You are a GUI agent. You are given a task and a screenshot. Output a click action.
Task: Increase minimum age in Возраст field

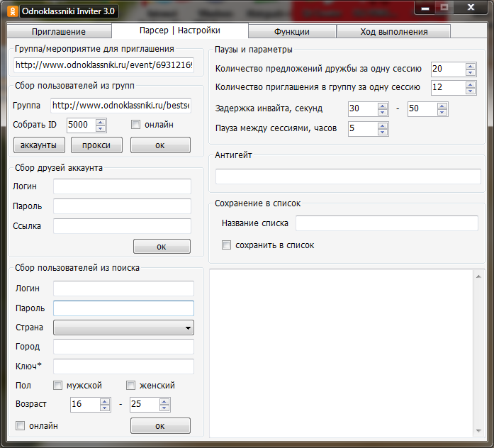[105, 401]
